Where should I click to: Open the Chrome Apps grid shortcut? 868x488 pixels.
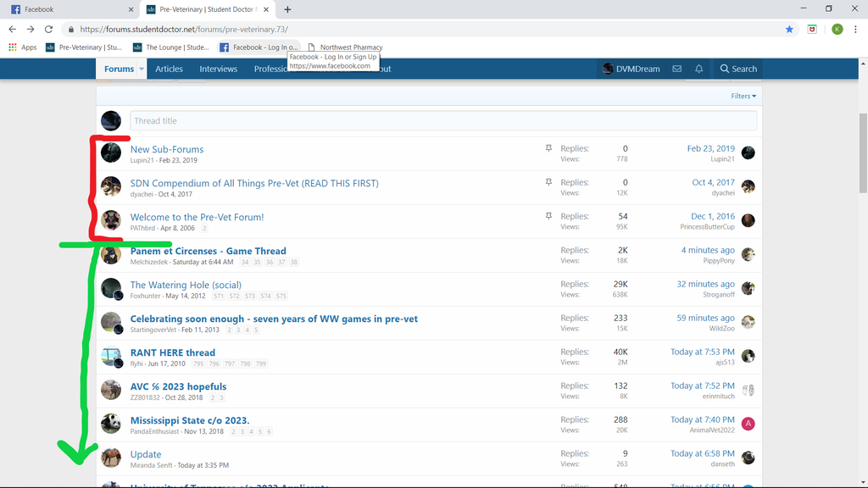coord(23,47)
